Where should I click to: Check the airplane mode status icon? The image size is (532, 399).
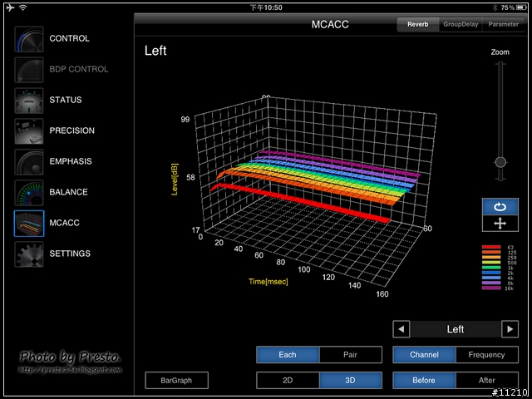point(10,7)
